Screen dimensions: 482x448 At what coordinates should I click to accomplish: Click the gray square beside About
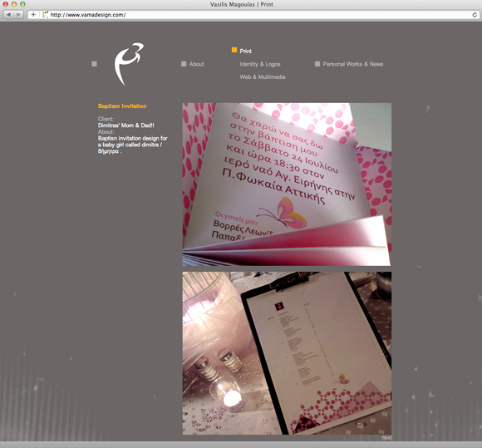[x=184, y=64]
